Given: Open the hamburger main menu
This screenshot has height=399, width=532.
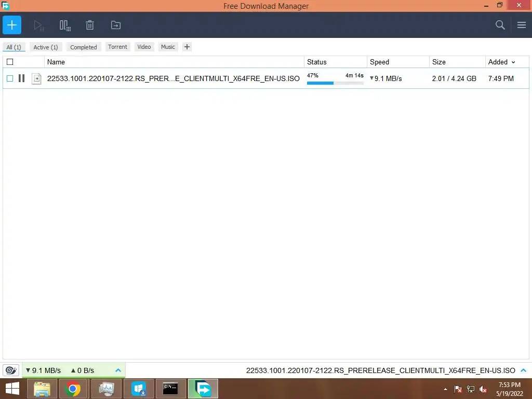Looking at the screenshot, I should (x=522, y=25).
